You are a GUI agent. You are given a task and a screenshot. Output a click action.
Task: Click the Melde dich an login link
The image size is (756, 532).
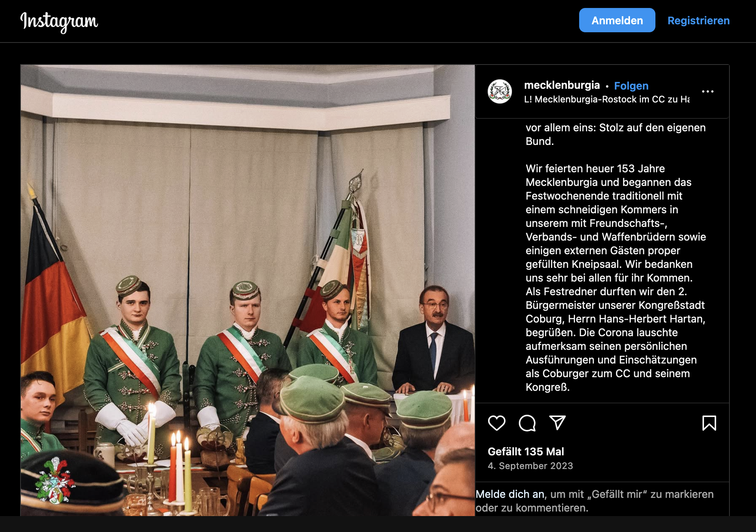[x=510, y=494]
